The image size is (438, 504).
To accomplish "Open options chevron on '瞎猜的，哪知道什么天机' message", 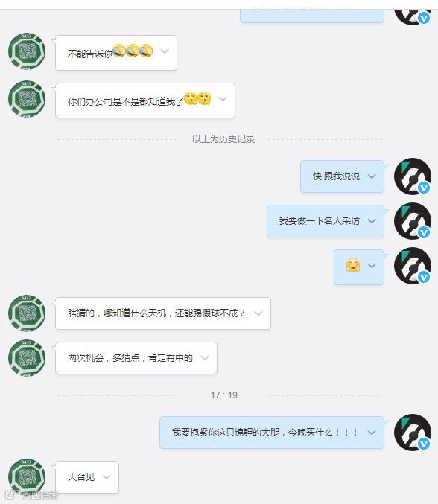I will coord(258,313).
